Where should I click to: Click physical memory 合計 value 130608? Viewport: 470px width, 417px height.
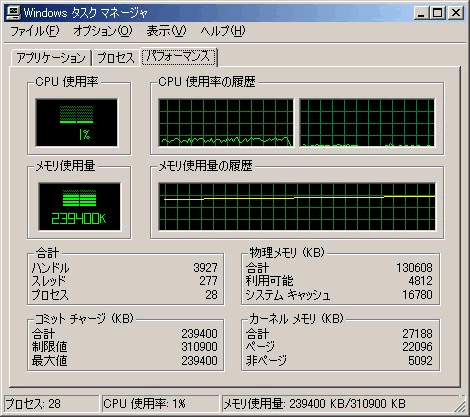coord(414,268)
